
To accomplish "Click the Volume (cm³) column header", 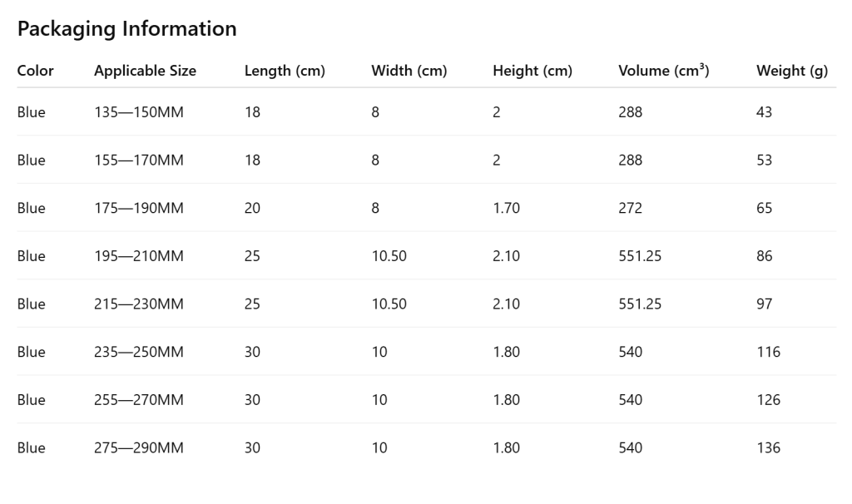I will tap(664, 71).
